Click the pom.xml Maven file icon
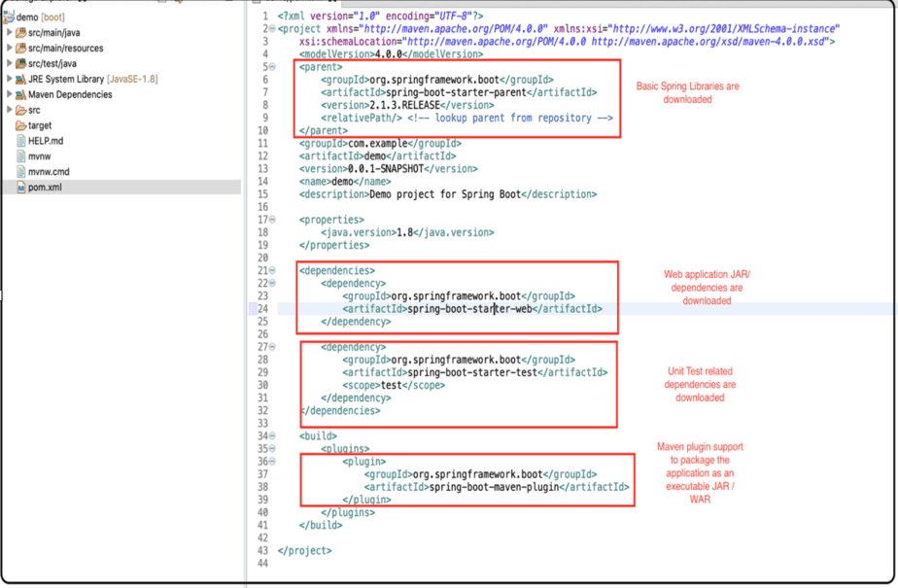Viewport: 898px width, 588px height. 21,187
